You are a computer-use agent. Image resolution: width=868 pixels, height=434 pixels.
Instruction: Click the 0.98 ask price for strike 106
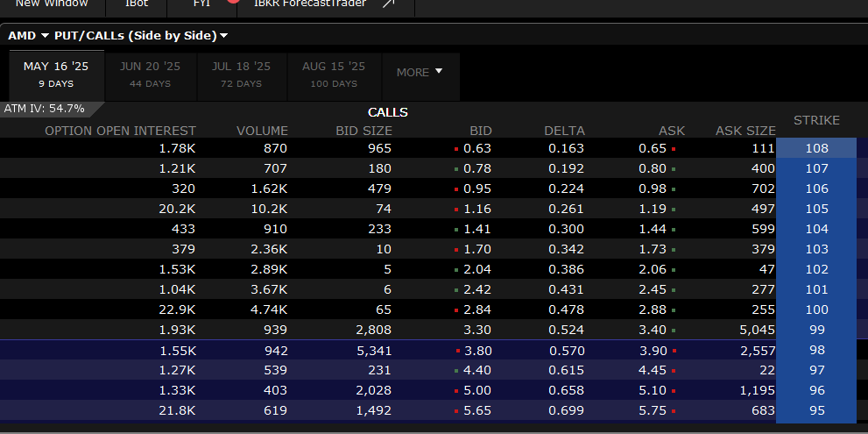[x=653, y=189]
